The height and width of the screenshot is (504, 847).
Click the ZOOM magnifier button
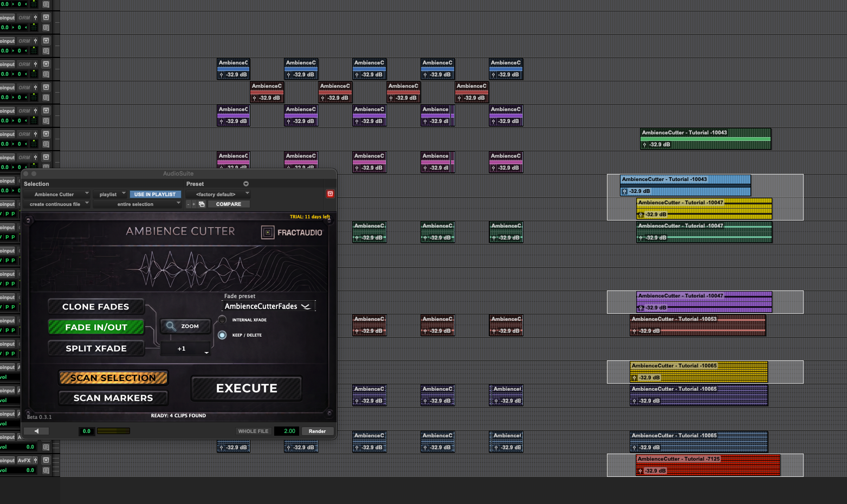tap(185, 326)
